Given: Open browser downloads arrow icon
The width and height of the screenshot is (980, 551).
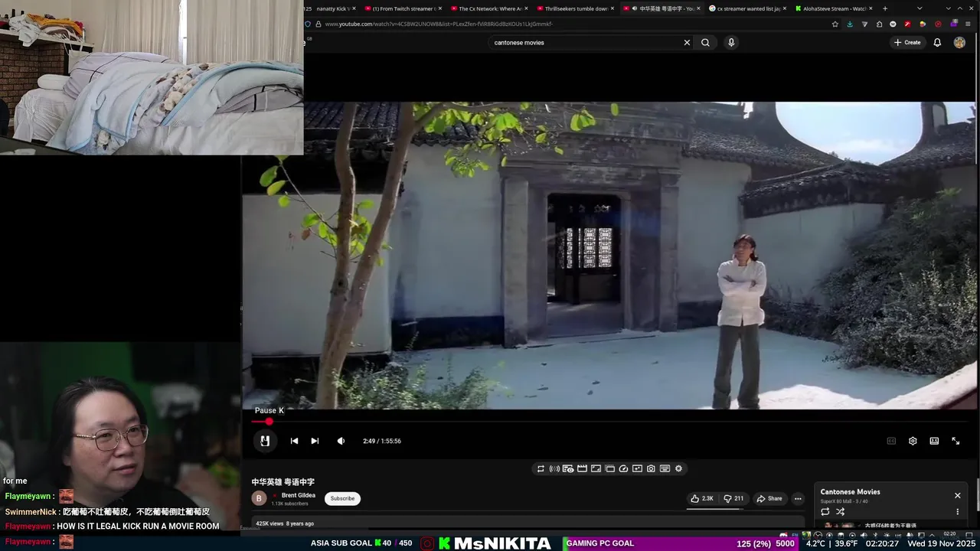Looking at the screenshot, I should click(850, 24).
